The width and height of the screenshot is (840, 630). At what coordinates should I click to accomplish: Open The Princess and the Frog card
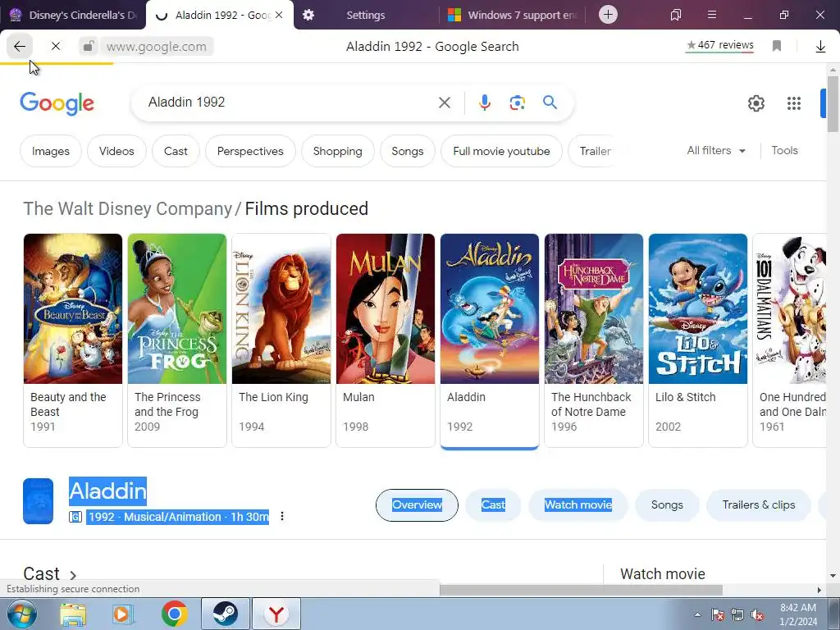[177, 340]
